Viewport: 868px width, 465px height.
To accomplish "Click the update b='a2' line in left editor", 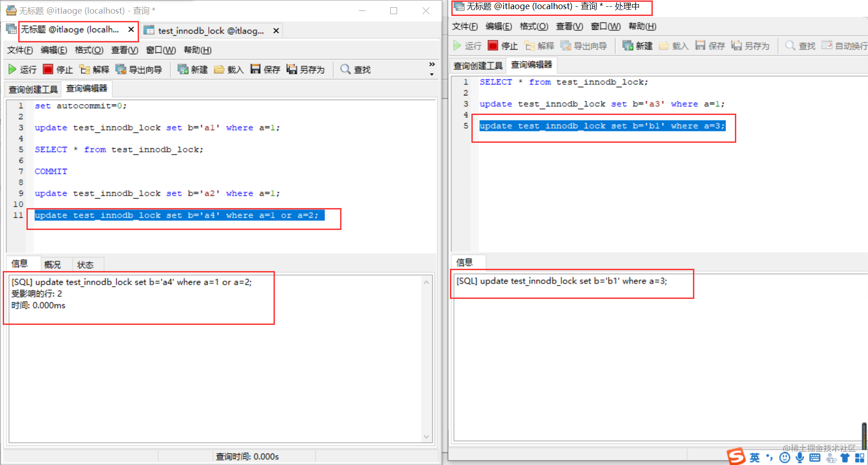I will coord(157,193).
